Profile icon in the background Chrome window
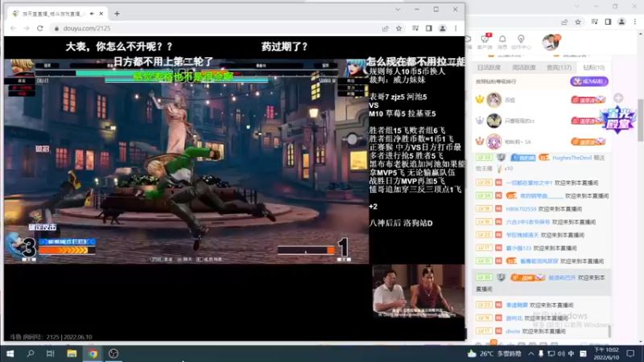Screen dimensions: 644x362 click(x=621, y=22)
